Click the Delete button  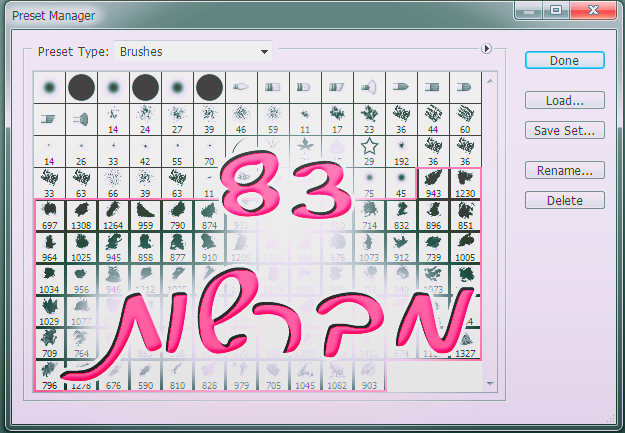tap(564, 200)
